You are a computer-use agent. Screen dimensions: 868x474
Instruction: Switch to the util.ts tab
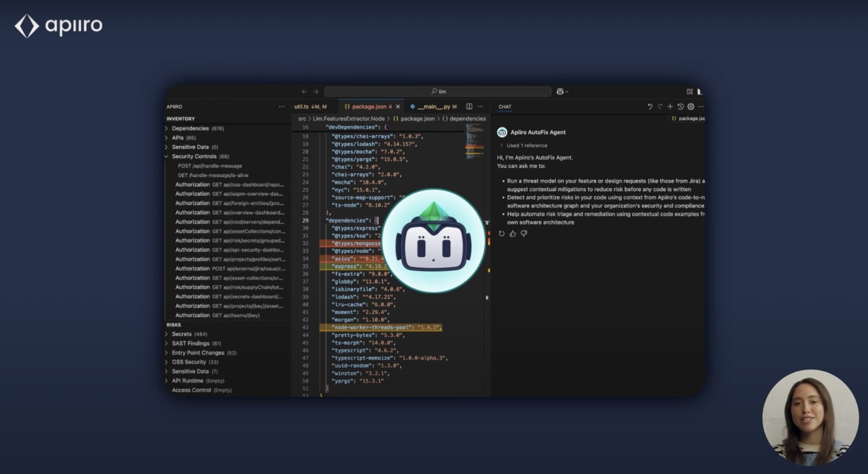tap(301, 107)
